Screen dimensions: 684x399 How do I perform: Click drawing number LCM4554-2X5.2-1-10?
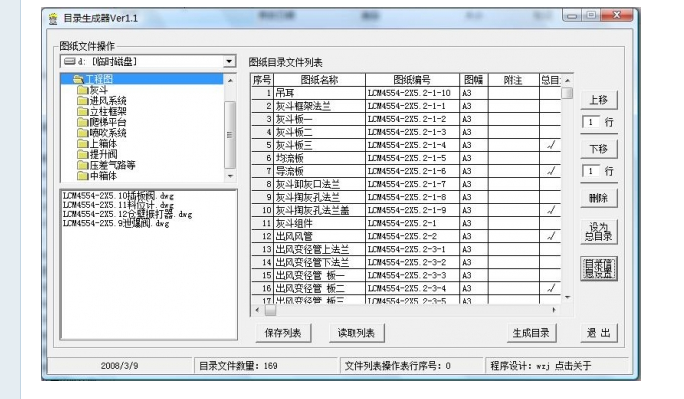pos(409,93)
